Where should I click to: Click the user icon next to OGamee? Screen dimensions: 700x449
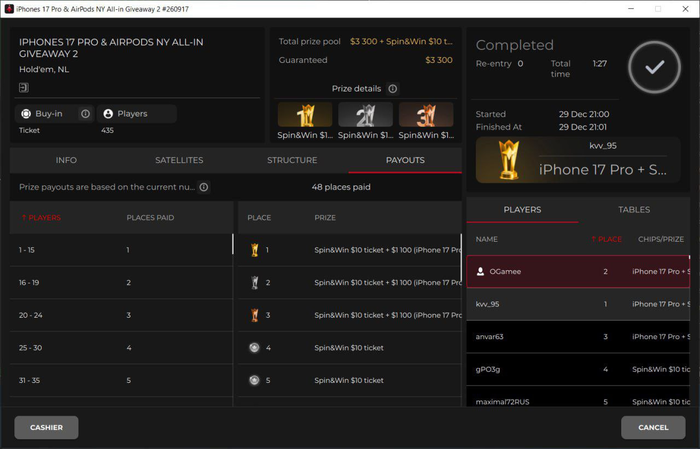tap(480, 271)
